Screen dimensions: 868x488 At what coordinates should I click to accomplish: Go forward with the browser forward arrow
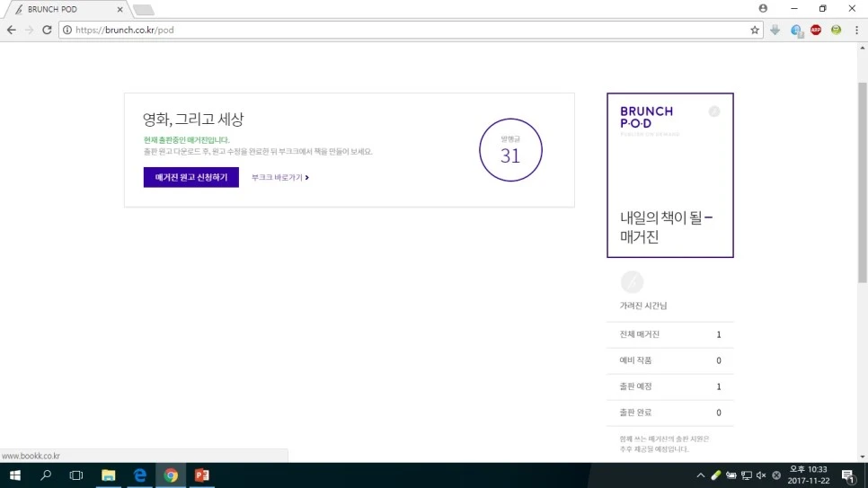click(x=30, y=30)
